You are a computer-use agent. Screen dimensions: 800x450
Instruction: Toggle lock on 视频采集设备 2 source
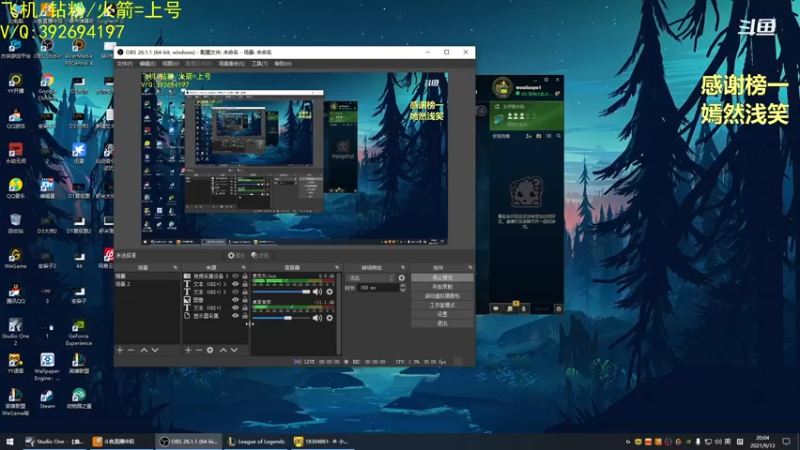tap(245, 276)
